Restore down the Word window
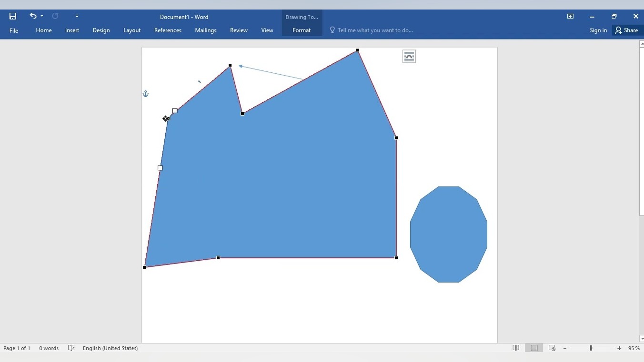644x362 pixels. tap(614, 16)
